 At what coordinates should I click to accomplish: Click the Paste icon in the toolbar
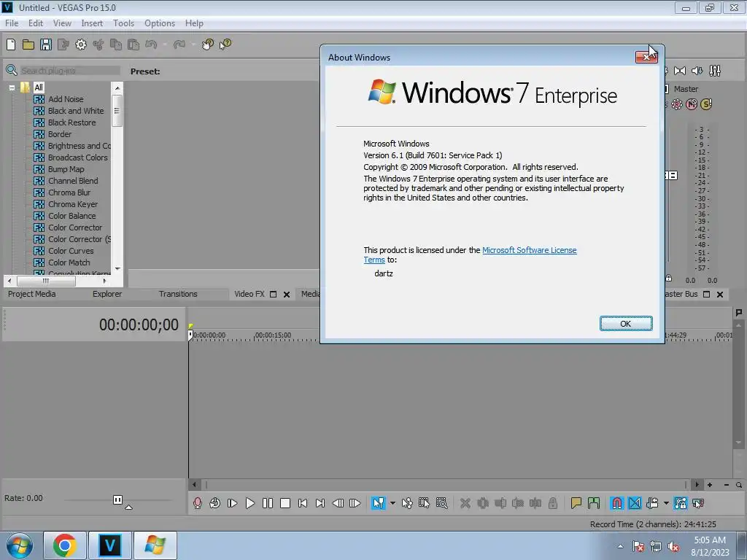[134, 44]
